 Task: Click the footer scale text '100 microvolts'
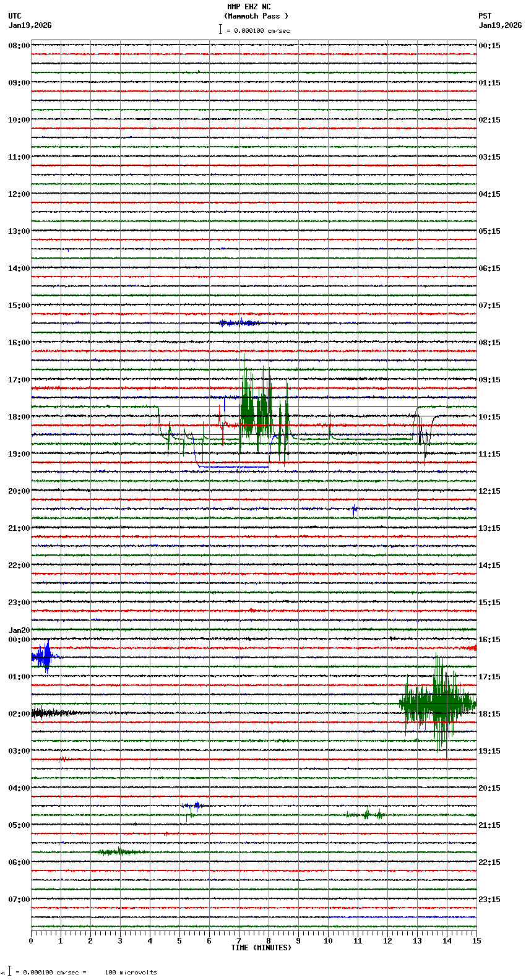tap(131, 973)
